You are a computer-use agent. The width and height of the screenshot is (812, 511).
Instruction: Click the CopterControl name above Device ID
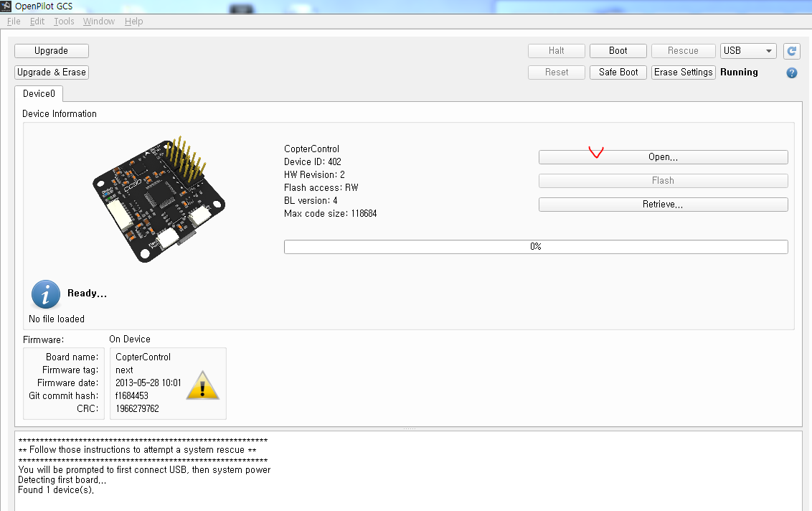coord(311,149)
